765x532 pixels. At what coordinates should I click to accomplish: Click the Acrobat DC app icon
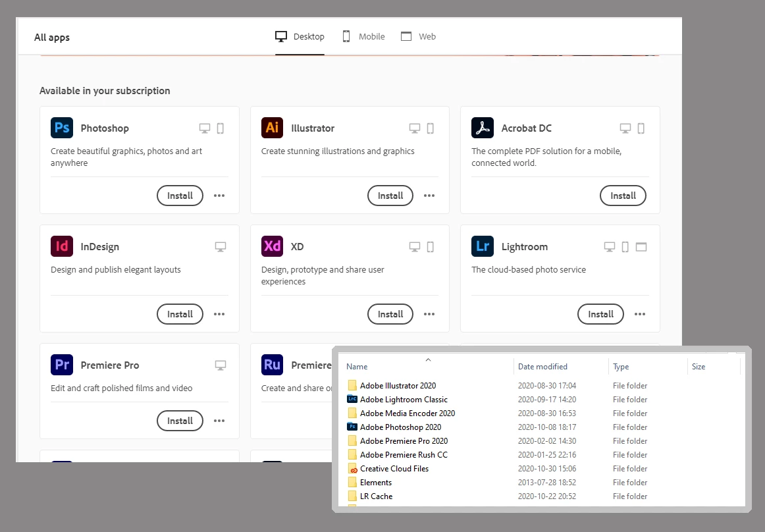[483, 128]
